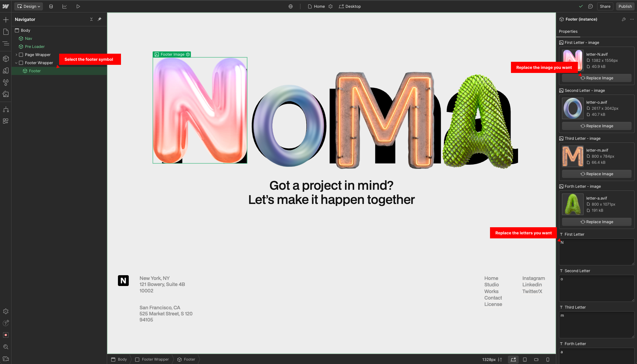
Task: Open the Insights analytics chart icon
Action: (x=65, y=6)
